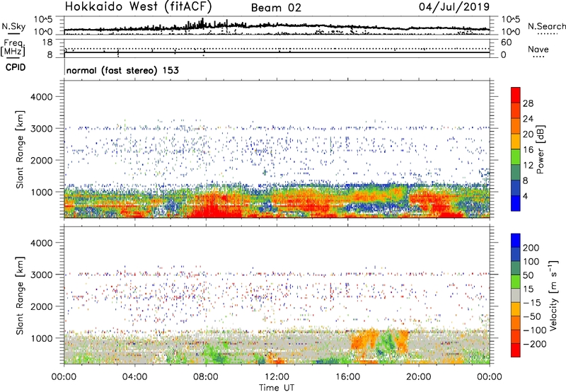
Task: Pick gray Velocity segment between -15 and 15
Action: [516, 295]
